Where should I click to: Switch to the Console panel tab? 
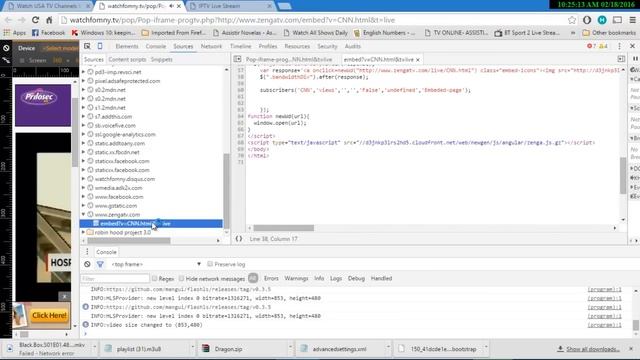coord(156,46)
